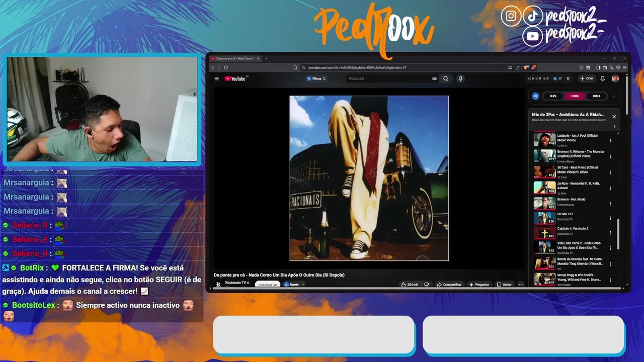The width and height of the screenshot is (644, 362).
Task: Subscribe with Inscrever-se button
Action: point(268,285)
